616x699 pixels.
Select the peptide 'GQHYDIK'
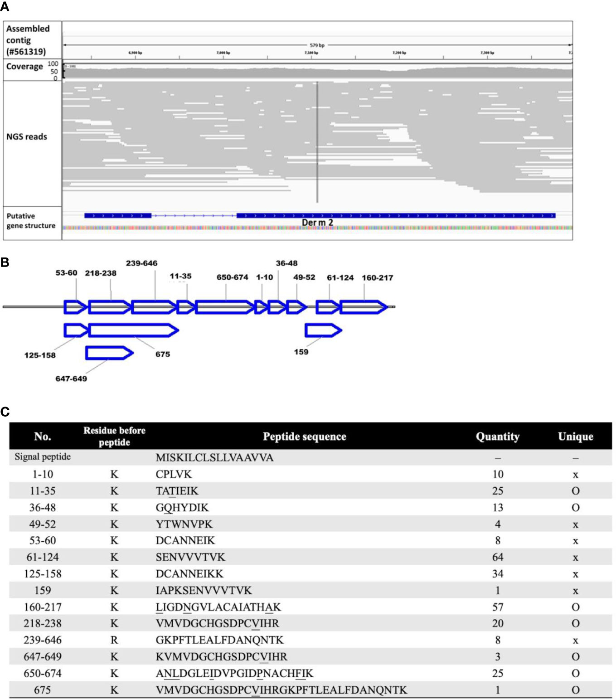pos(182,508)
